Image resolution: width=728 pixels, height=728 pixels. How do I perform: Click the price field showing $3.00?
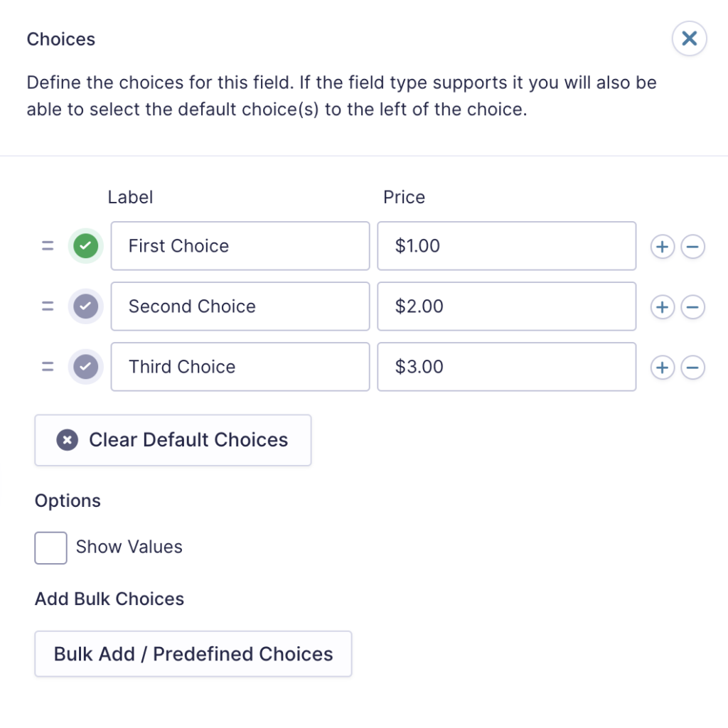(506, 367)
